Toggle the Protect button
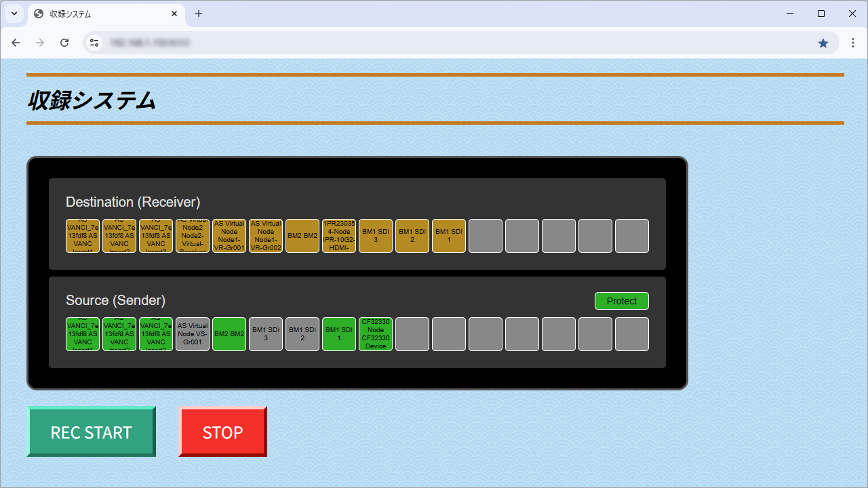Viewport: 868px width, 488px height. click(621, 301)
